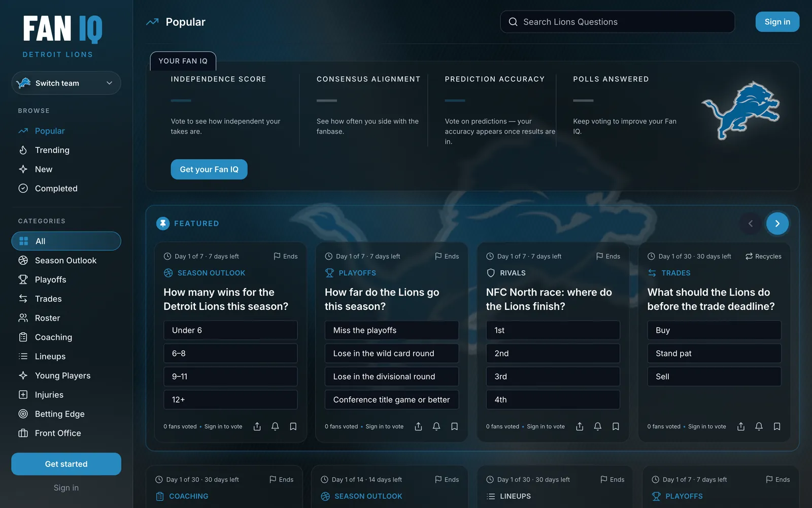Enable bell alerts on Lions wins card
The width and height of the screenshot is (812, 508).
pyautogui.click(x=275, y=426)
